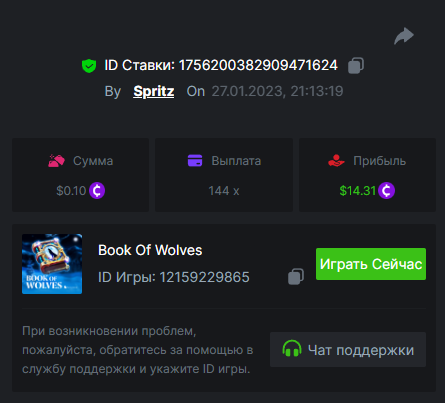Click the purple card Выплата icon
The image size is (445, 403).
(195, 160)
